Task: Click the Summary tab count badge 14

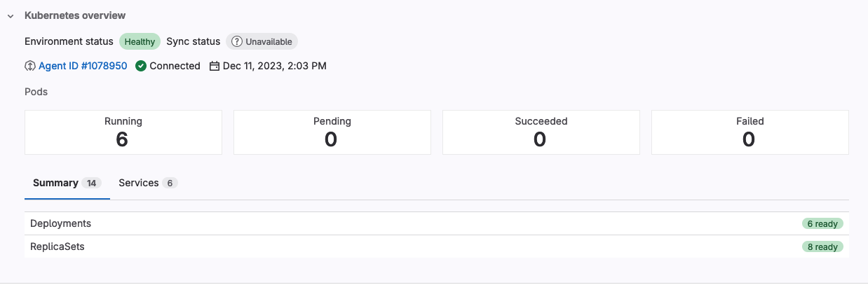Action: 91,183
